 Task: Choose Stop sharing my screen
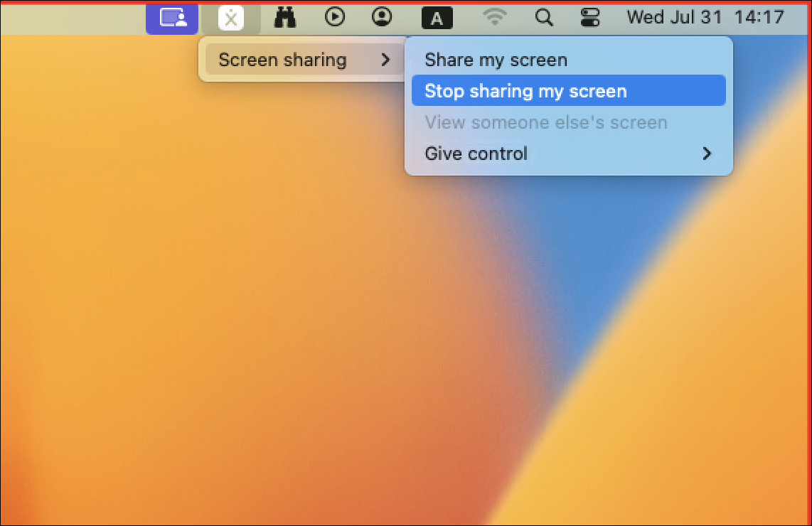tap(569, 90)
